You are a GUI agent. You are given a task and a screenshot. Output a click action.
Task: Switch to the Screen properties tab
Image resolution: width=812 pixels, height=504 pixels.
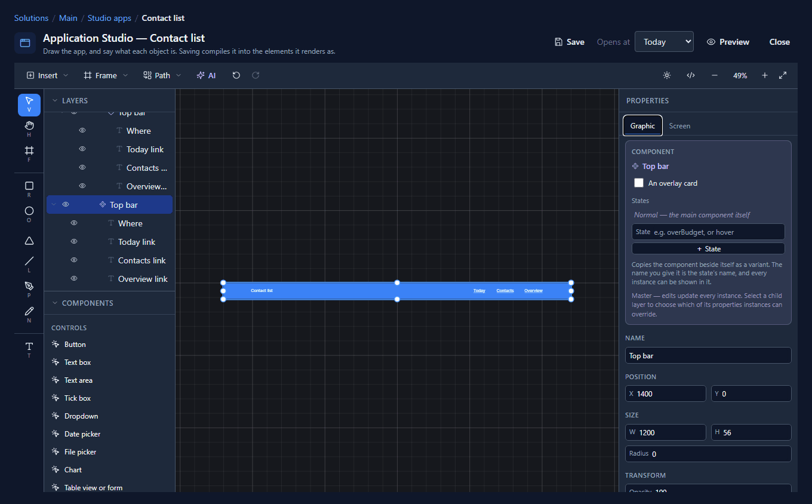[679, 126]
